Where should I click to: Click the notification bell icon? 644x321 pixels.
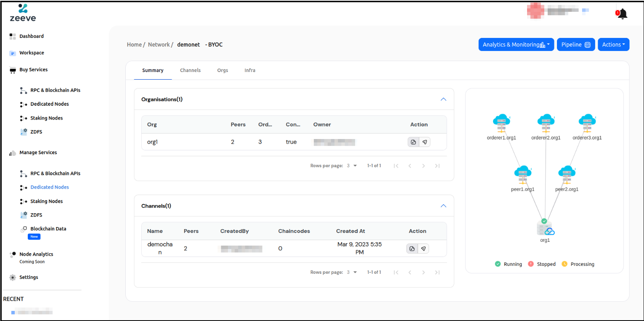[622, 14]
